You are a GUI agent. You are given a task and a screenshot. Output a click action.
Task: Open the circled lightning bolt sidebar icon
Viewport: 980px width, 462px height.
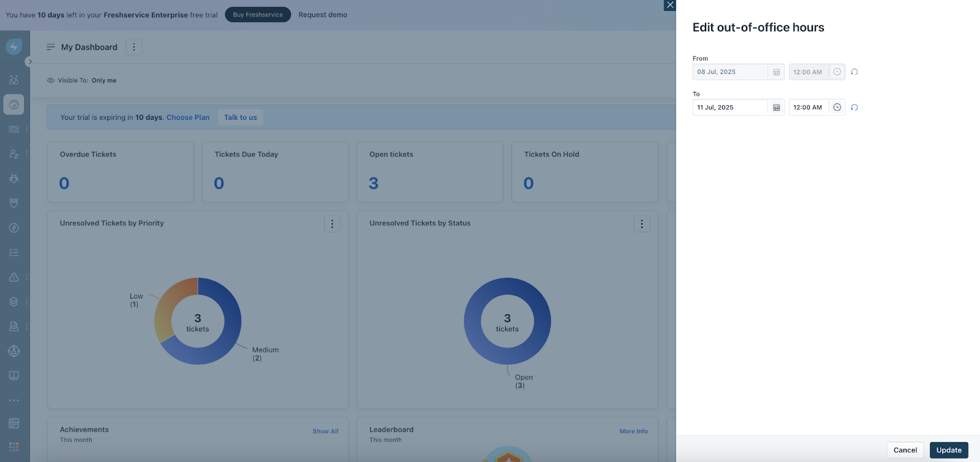(13, 228)
